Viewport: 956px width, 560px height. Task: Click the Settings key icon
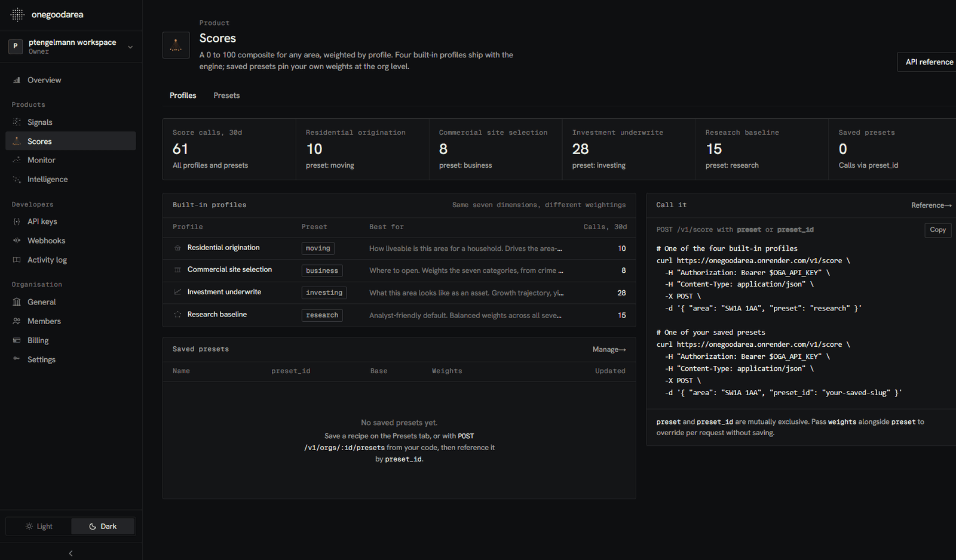click(17, 359)
